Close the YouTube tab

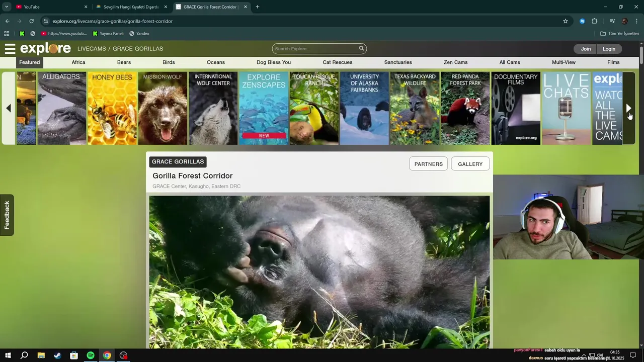coord(86,7)
